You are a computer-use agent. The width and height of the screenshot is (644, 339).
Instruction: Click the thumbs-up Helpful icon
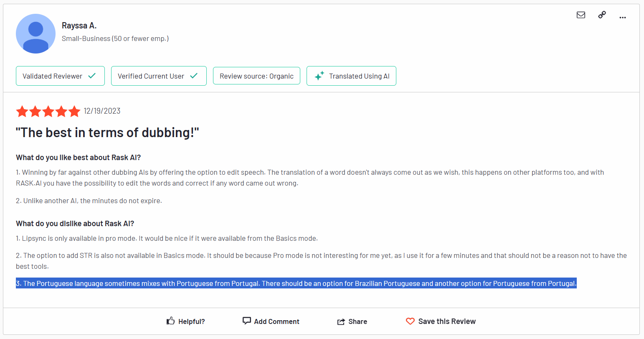[170, 321]
